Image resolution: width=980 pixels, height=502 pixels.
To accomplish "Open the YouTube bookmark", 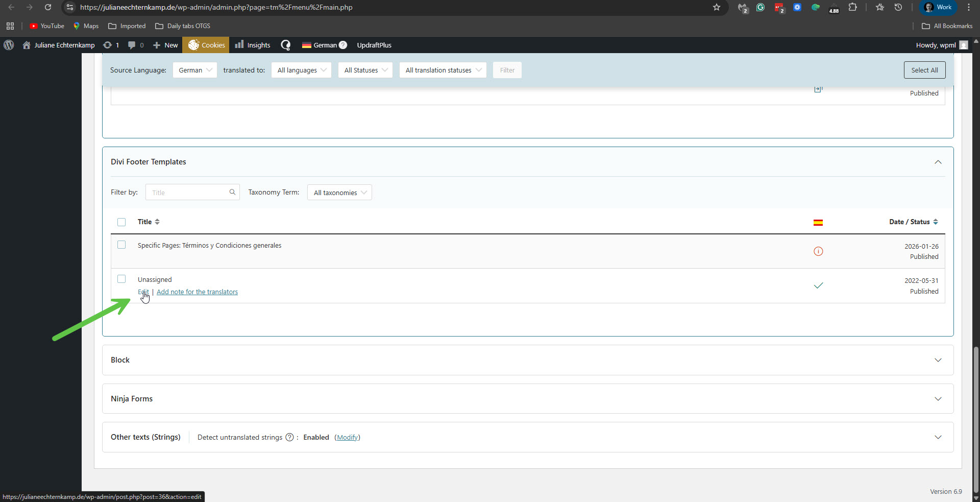I will (47, 26).
